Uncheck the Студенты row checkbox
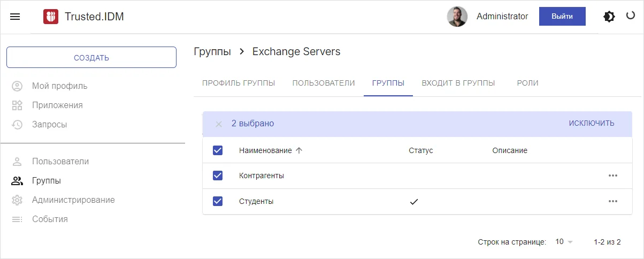The width and height of the screenshot is (644, 259). (x=218, y=201)
